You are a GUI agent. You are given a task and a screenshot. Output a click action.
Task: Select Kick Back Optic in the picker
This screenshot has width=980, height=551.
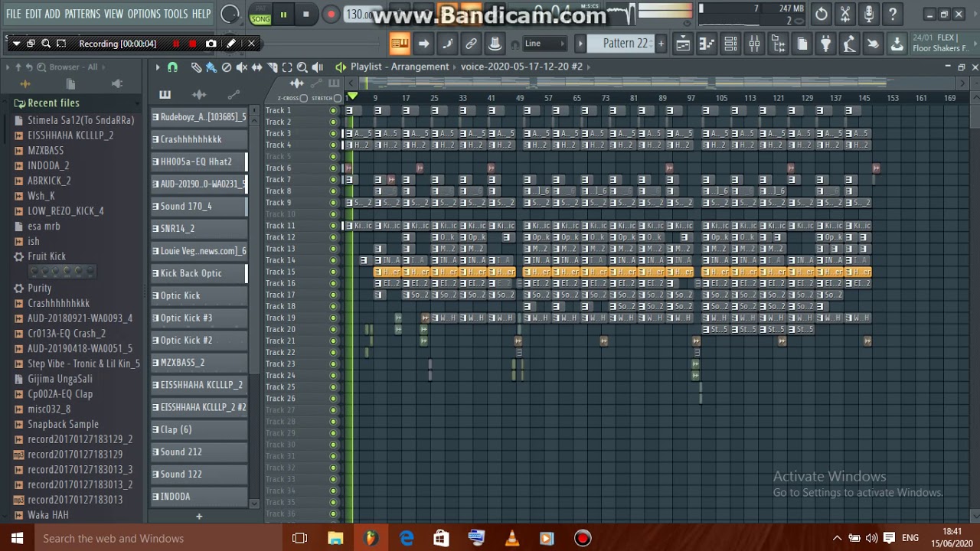tap(199, 273)
